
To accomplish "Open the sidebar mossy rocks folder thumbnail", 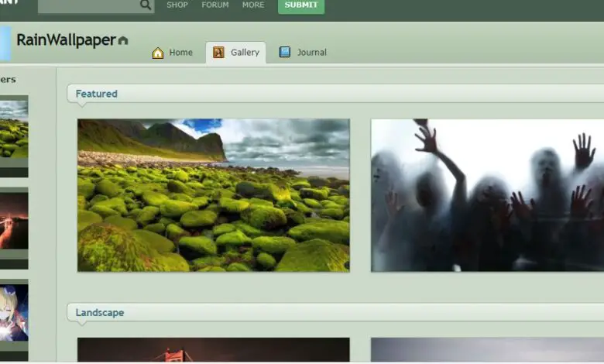I will [x=14, y=129].
